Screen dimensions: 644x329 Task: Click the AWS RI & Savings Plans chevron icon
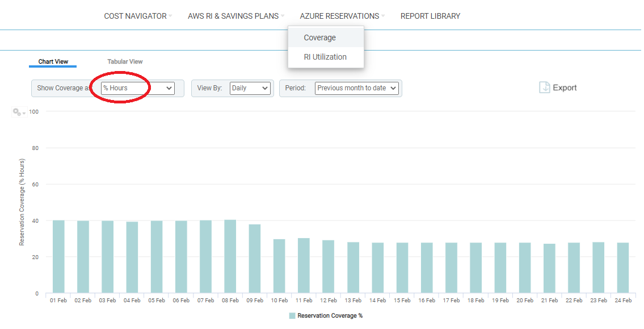pyautogui.click(x=281, y=16)
